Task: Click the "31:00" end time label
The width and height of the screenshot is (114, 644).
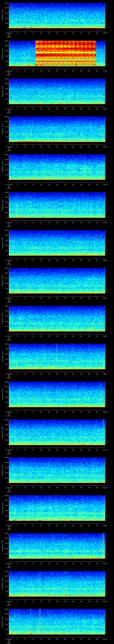Action: [105, 71]
